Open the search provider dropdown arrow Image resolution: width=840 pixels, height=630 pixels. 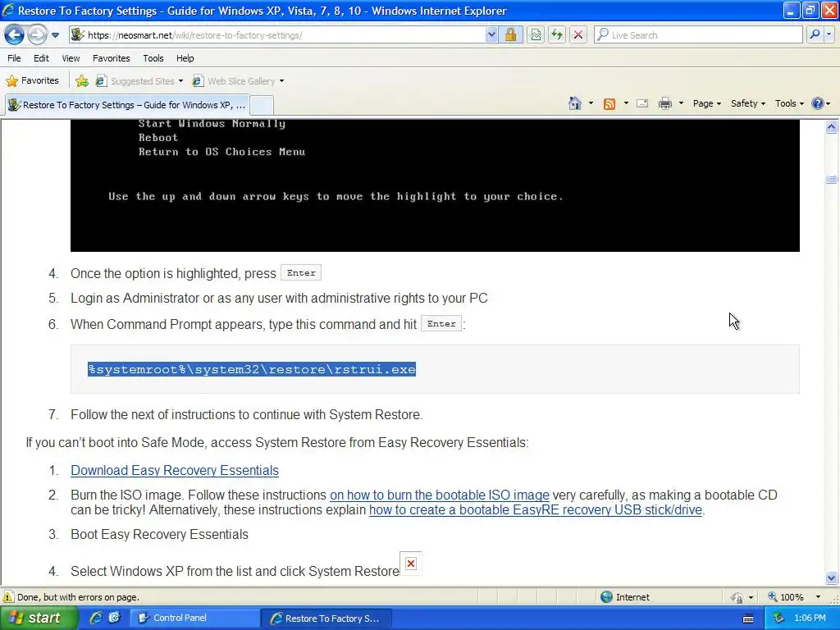tap(829, 35)
